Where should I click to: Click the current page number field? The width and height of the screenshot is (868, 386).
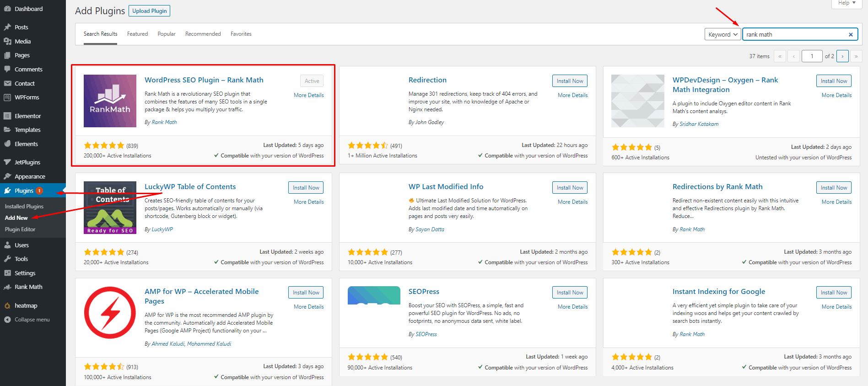[812, 56]
